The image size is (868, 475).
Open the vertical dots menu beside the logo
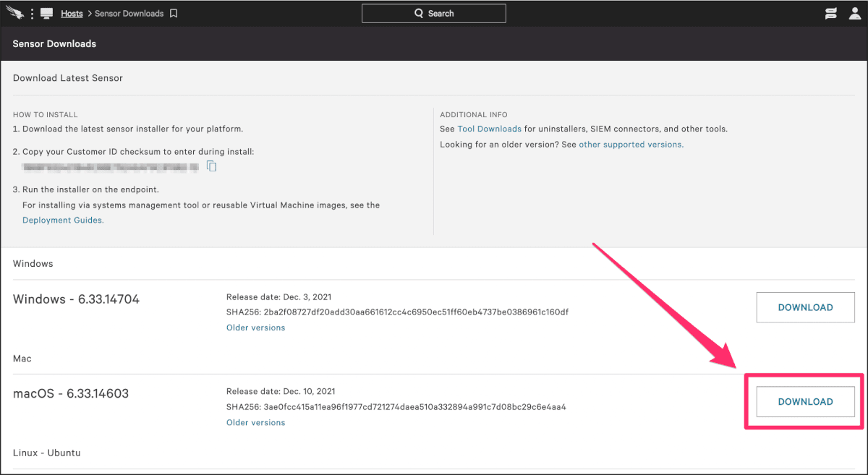(32, 14)
